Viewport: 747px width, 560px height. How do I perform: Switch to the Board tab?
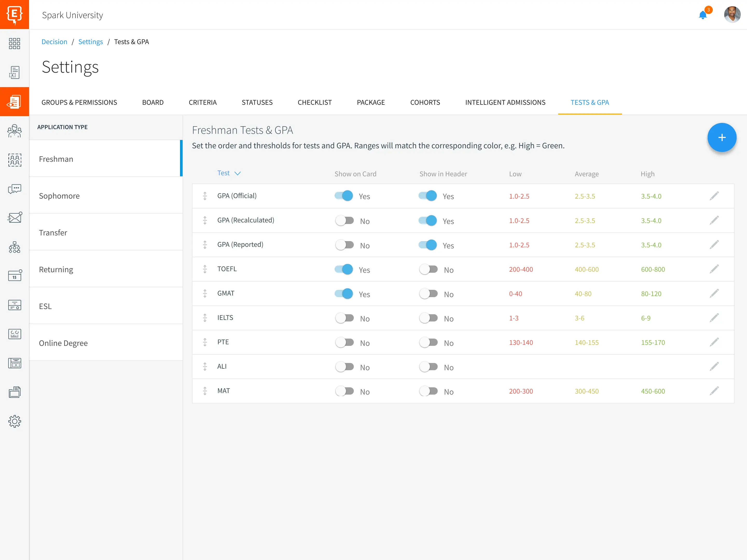[153, 102]
